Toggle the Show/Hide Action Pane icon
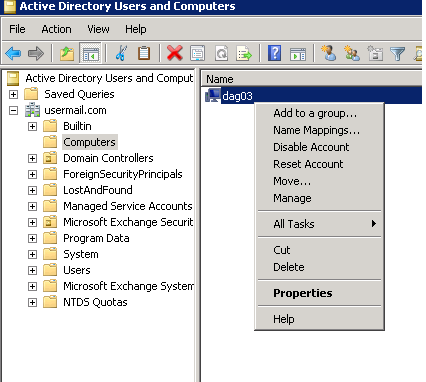 298,53
